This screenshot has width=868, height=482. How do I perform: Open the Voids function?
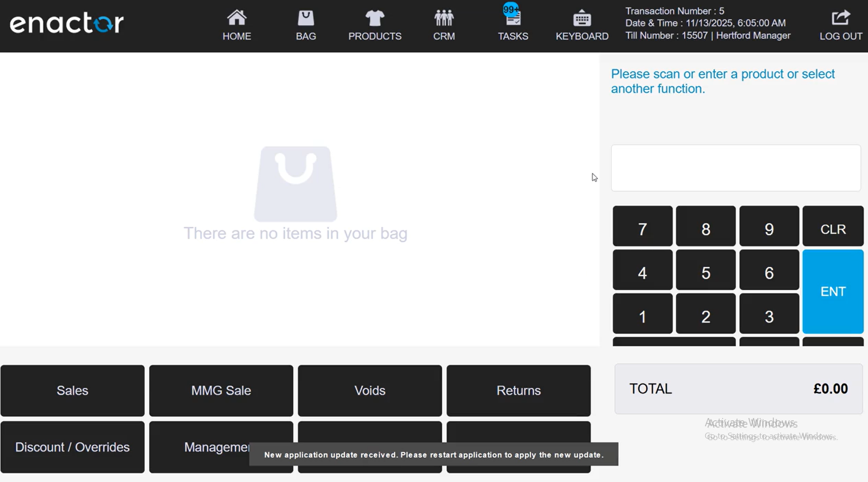click(370, 390)
